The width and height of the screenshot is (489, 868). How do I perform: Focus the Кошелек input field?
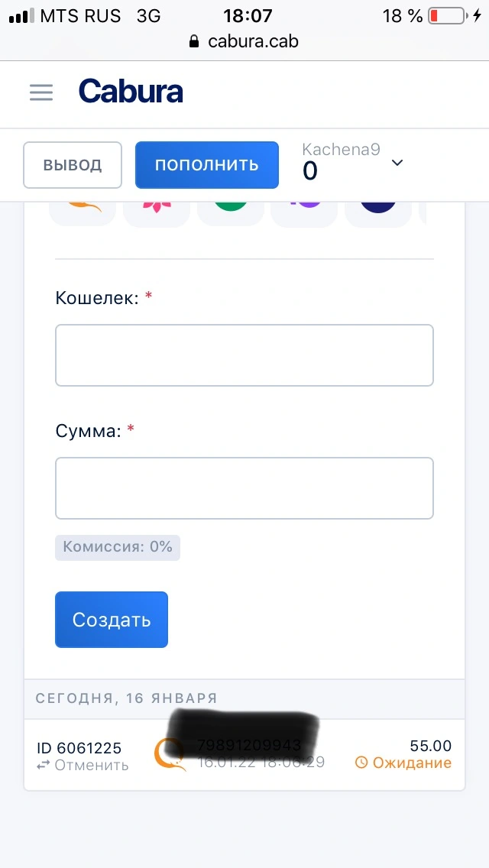click(x=244, y=355)
